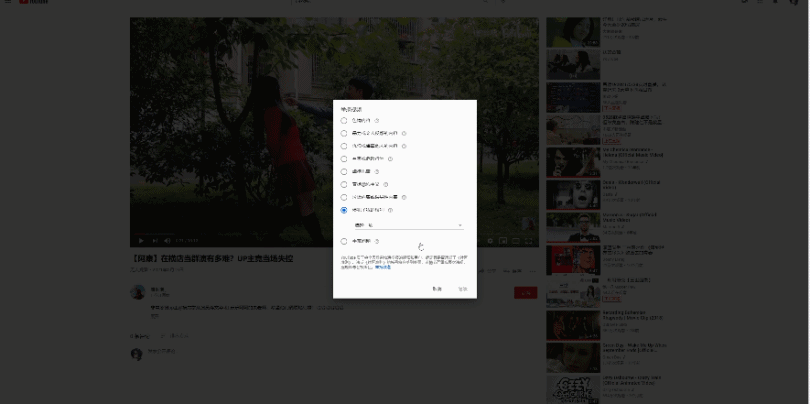Click help icon beside first report reason

coord(377,120)
